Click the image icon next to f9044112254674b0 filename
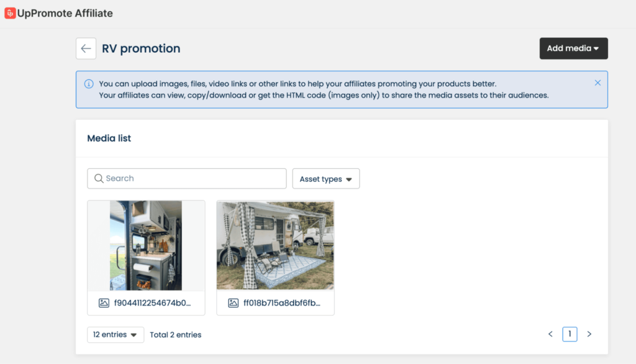 click(103, 303)
